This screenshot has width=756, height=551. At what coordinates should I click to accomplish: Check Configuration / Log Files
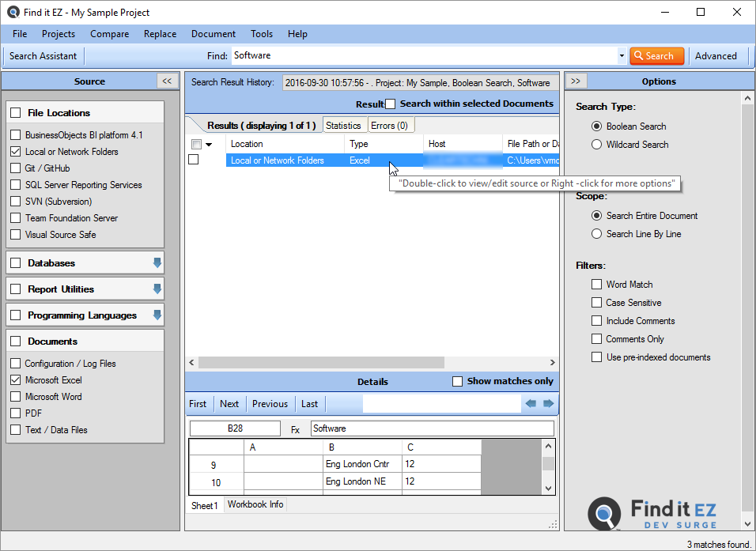pyautogui.click(x=16, y=364)
